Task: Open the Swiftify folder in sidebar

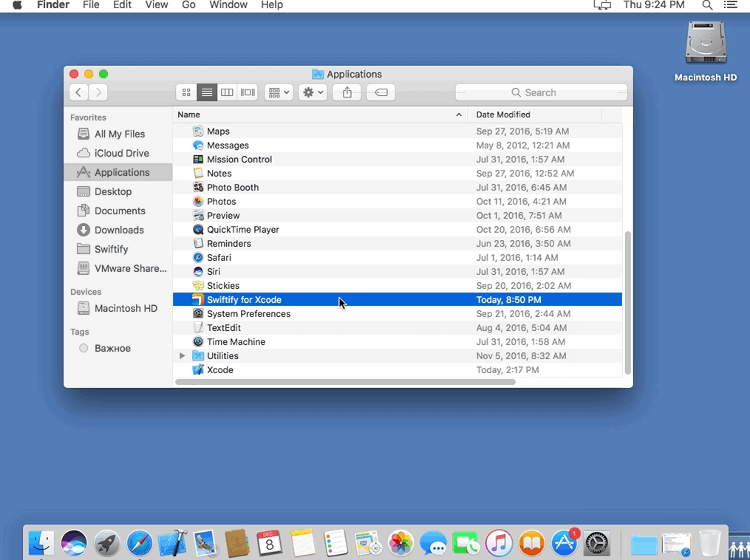Action: [x=118, y=249]
